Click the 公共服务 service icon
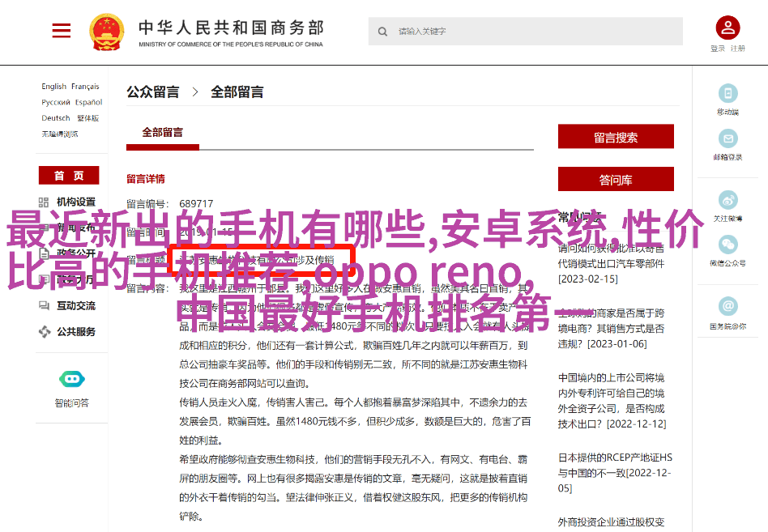The image size is (768, 532). pos(45,332)
